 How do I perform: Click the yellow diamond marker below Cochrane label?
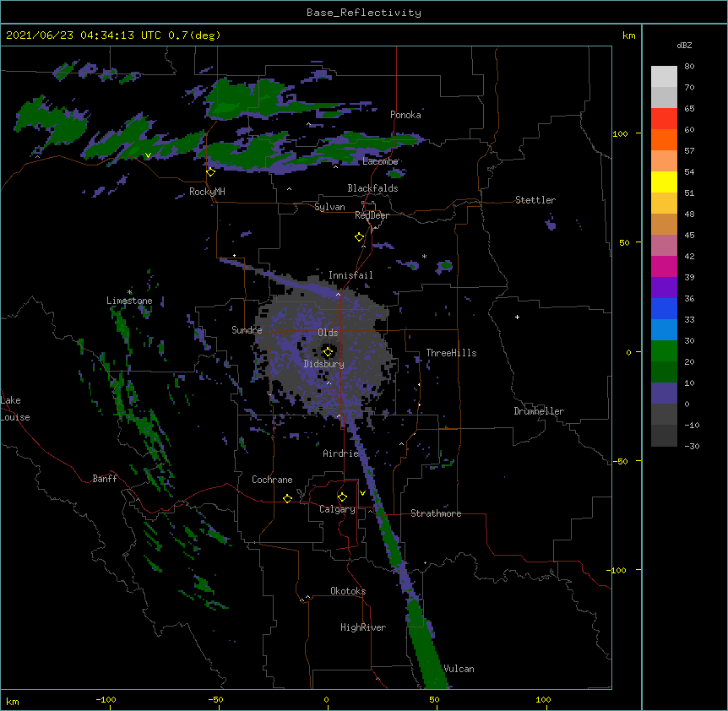pyautogui.click(x=287, y=498)
